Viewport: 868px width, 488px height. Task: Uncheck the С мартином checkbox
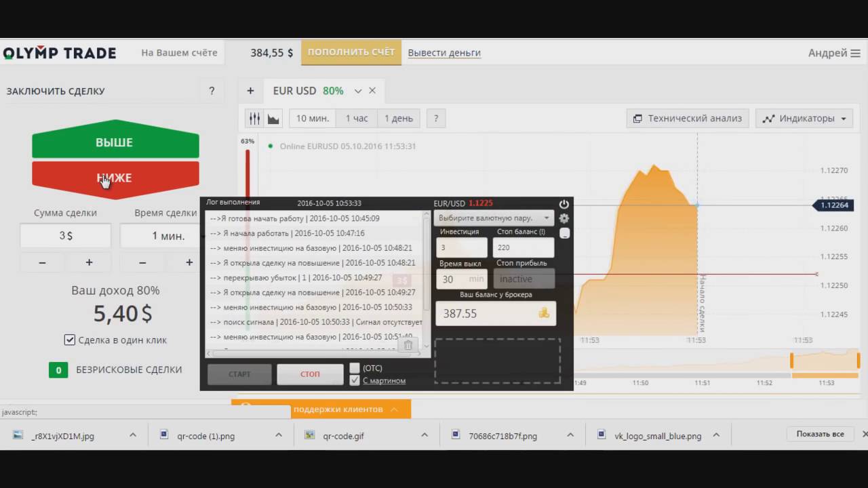pyautogui.click(x=354, y=380)
